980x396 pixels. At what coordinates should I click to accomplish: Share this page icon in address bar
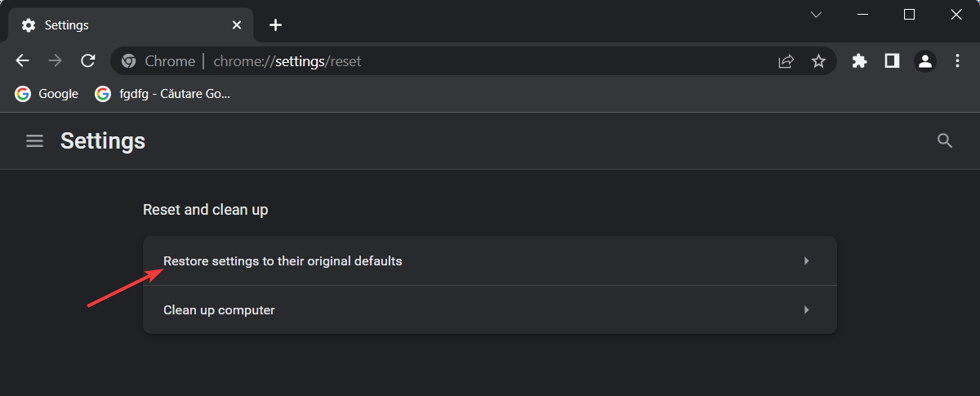(786, 61)
